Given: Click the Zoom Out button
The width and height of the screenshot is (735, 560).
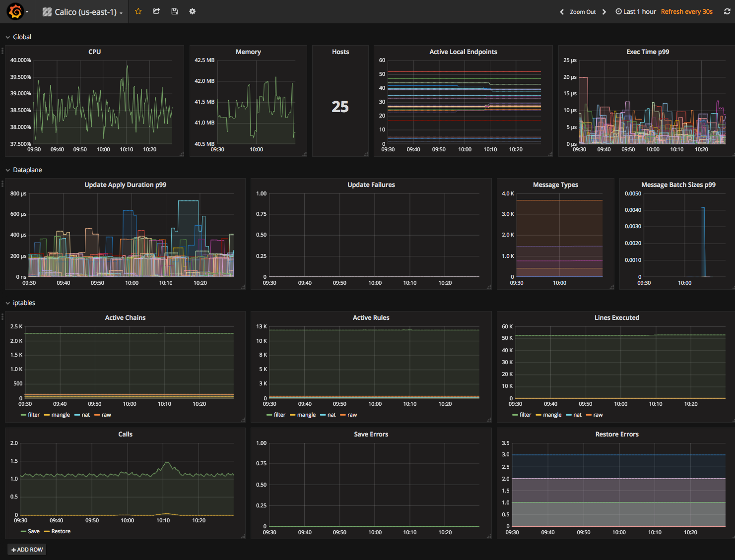Looking at the screenshot, I should 583,12.
